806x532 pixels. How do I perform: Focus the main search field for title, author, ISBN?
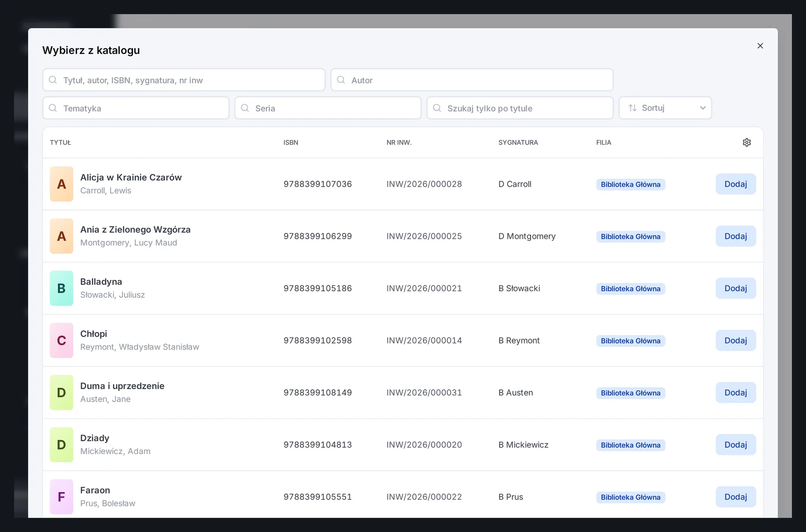[184, 80]
